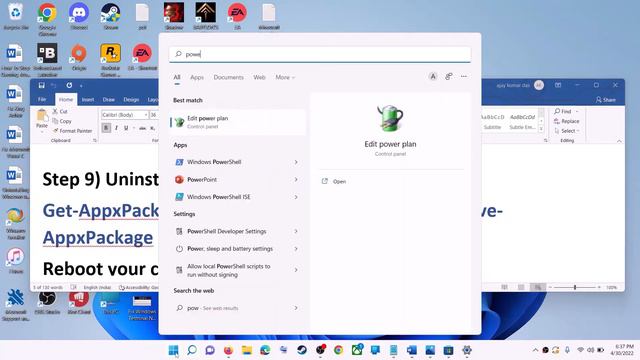
Task: Click the Edit power plan battery icon
Action: pos(390,118)
